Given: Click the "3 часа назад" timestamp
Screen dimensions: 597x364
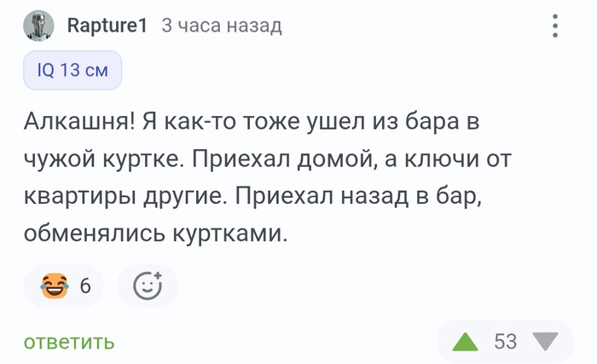Looking at the screenshot, I should (222, 26).
